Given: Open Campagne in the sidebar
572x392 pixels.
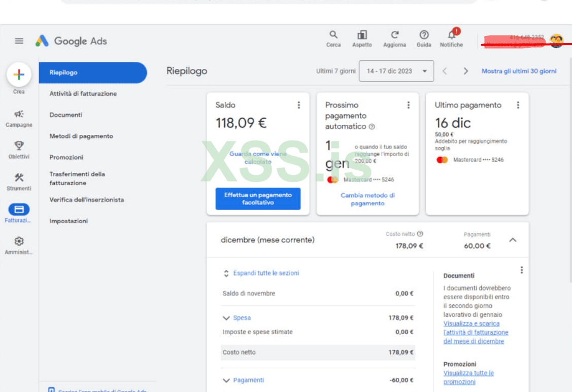Looking at the screenshot, I should tap(19, 119).
